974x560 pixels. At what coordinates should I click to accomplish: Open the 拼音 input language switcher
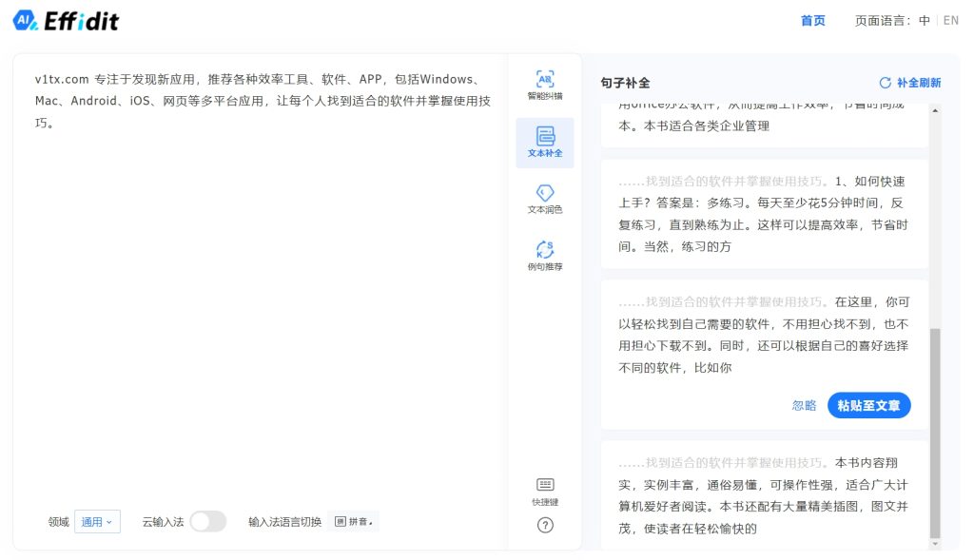tap(353, 521)
